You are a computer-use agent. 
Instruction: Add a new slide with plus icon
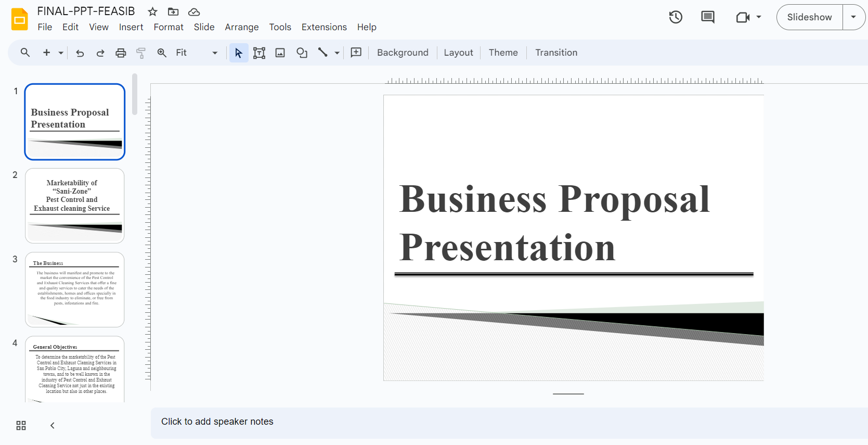(x=46, y=53)
